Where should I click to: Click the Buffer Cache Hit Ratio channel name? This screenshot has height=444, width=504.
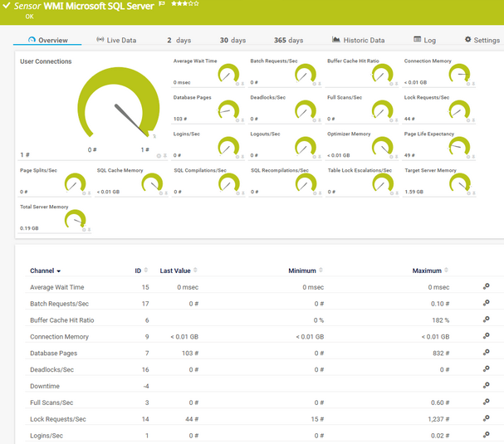(x=62, y=320)
